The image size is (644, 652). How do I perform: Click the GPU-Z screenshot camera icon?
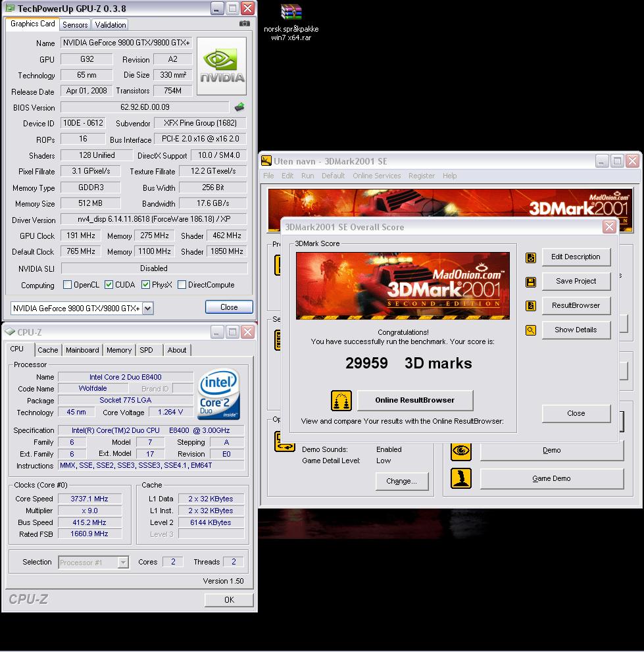(245, 24)
